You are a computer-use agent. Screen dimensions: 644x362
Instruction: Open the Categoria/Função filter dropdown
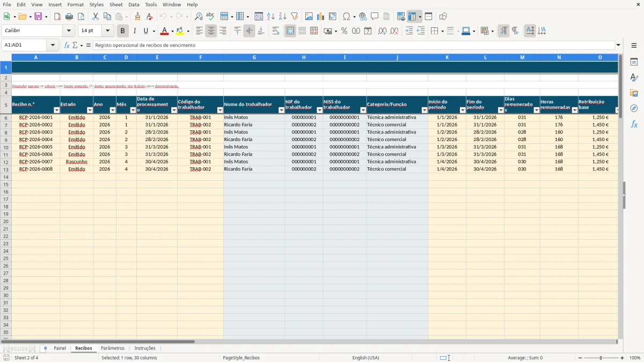[425, 110]
